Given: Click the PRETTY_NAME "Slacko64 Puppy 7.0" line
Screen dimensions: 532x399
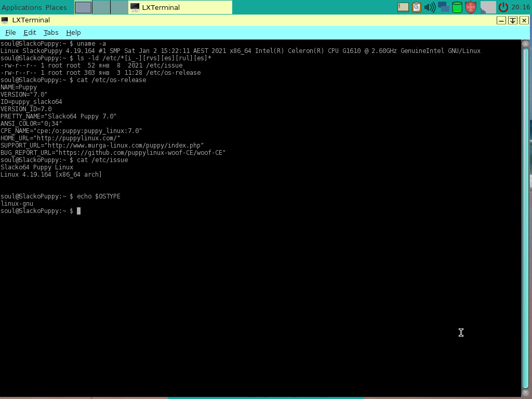Looking at the screenshot, I should click(58, 116).
